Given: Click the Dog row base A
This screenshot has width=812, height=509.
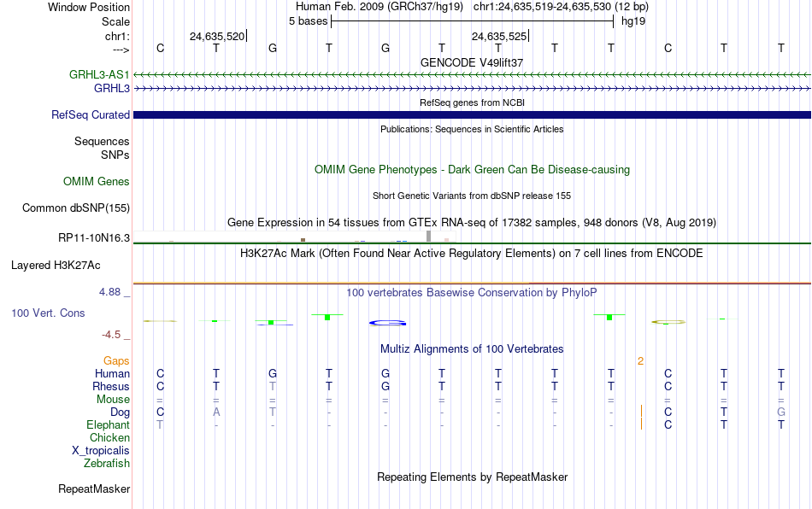Looking at the screenshot, I should (x=216, y=412).
